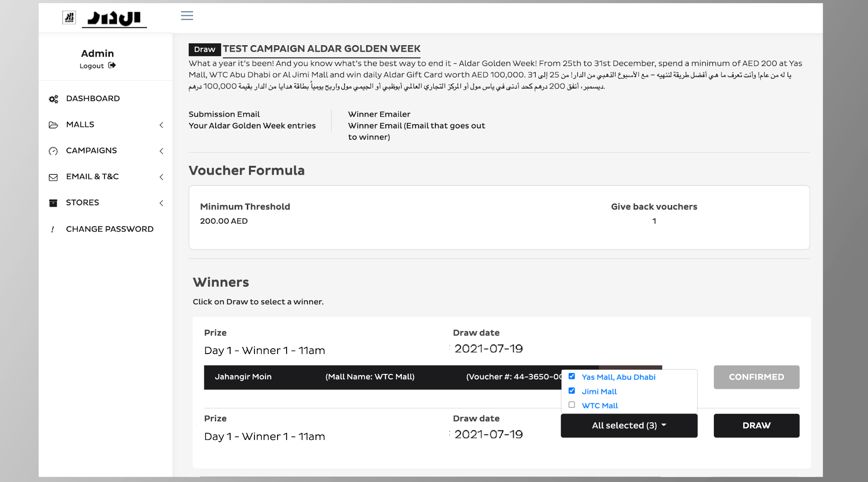Click the Winner Emailer label

click(379, 114)
